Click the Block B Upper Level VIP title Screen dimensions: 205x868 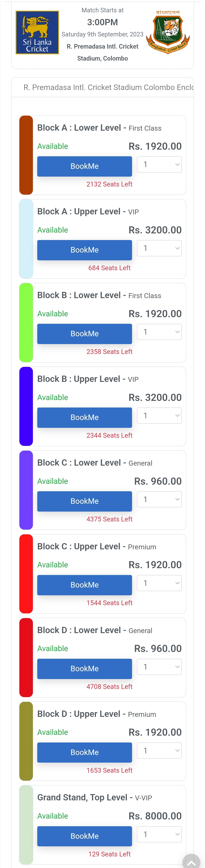(x=88, y=379)
